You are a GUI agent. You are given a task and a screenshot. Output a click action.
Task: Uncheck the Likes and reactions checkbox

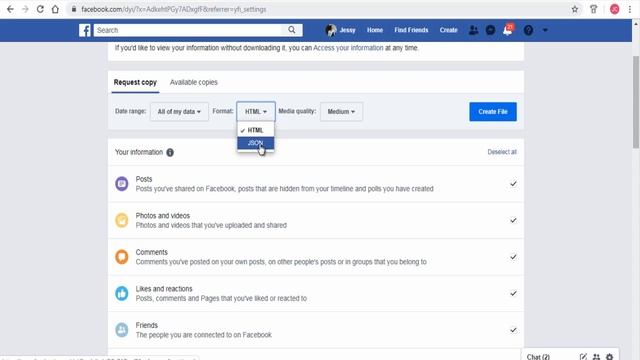(513, 293)
